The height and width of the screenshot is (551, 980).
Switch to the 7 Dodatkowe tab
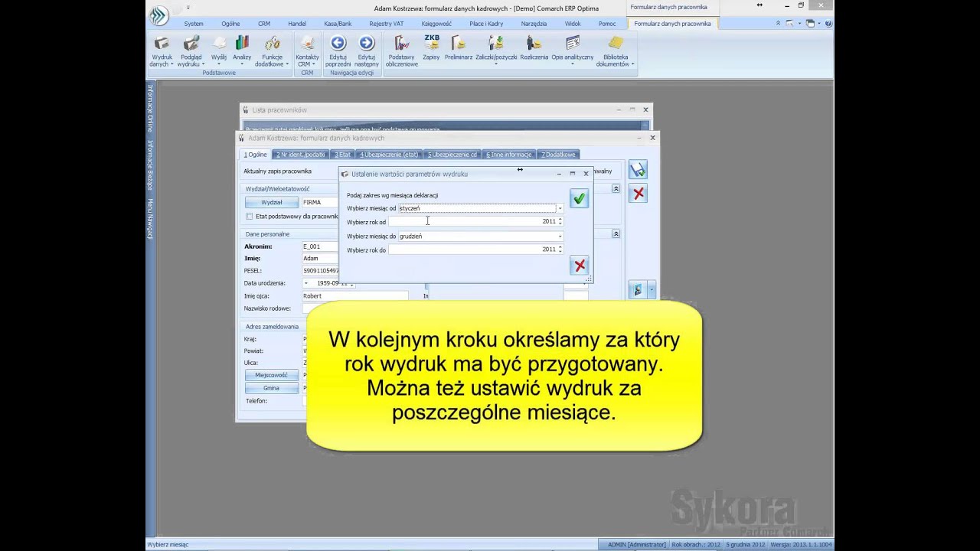coord(559,155)
